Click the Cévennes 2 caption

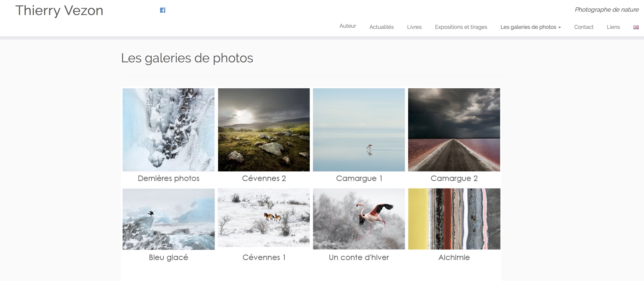pyautogui.click(x=264, y=178)
